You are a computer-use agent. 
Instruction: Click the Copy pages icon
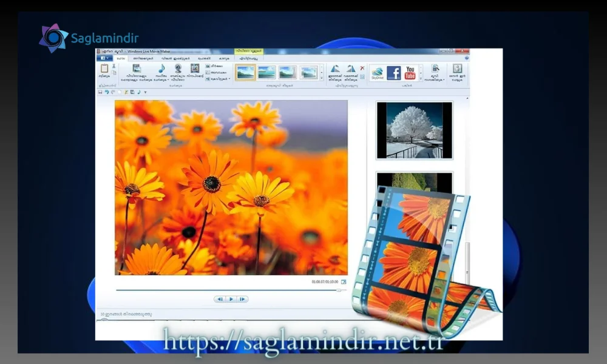[x=114, y=72]
